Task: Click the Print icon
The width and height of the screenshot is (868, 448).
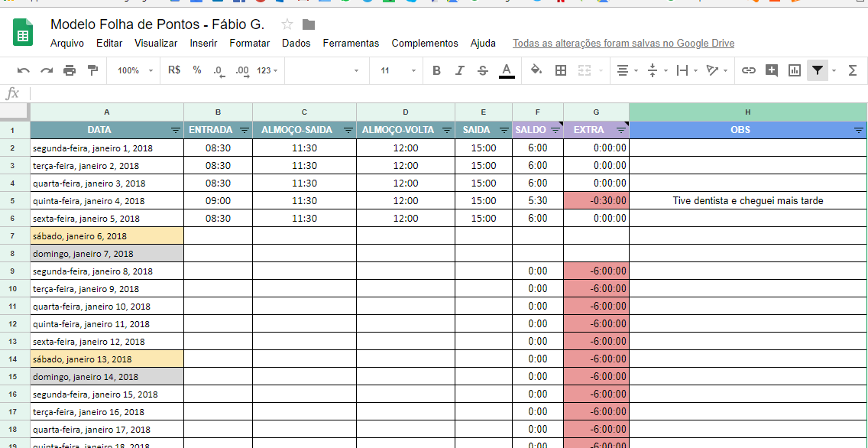Action: [x=69, y=70]
